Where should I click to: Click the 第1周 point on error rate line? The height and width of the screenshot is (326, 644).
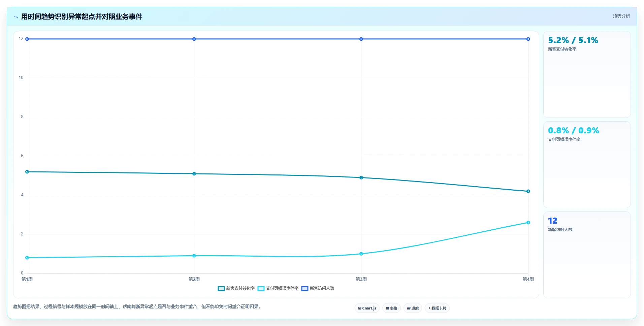(27, 258)
